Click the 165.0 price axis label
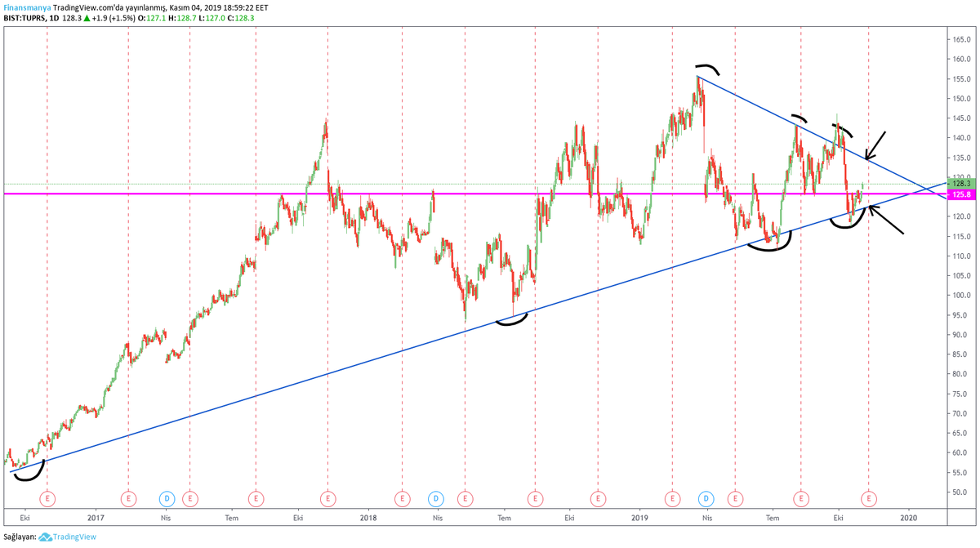The height and width of the screenshot is (548, 980). click(960, 39)
